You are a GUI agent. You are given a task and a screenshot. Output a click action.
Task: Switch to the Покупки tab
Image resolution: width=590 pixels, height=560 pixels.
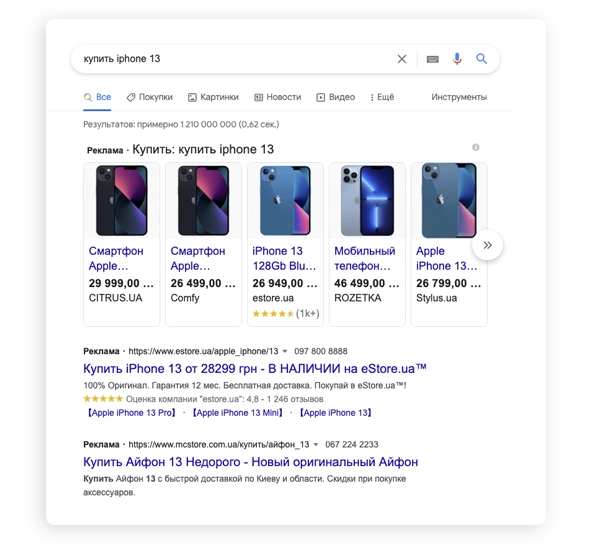click(150, 97)
